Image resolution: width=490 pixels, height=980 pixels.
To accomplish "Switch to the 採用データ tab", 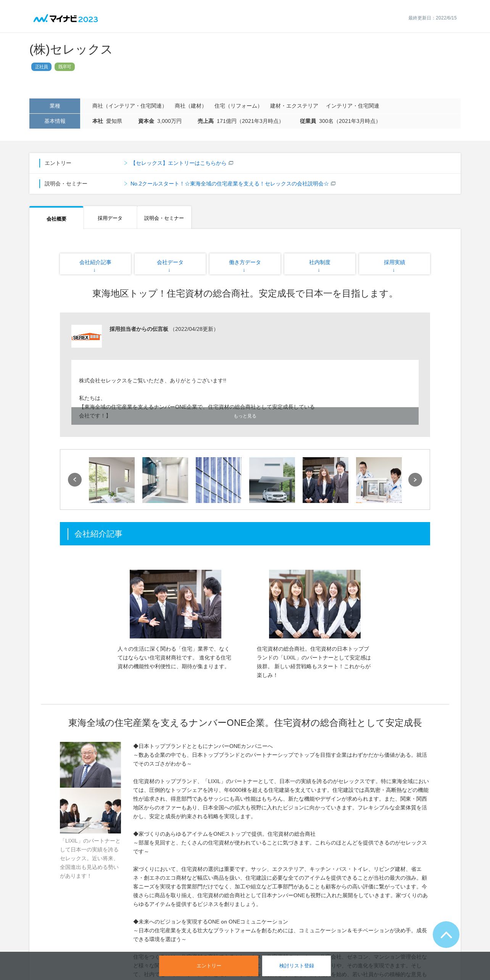I will pos(110,218).
